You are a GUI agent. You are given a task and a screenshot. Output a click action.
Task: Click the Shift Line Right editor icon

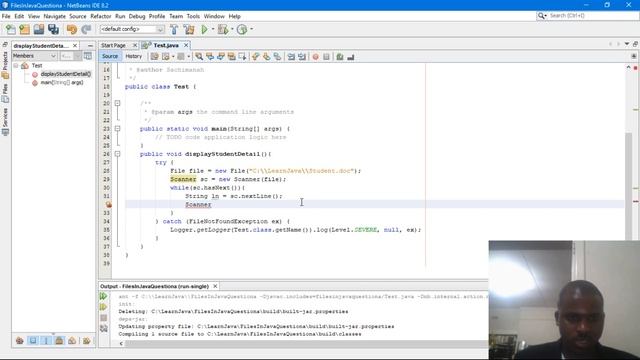302,57
